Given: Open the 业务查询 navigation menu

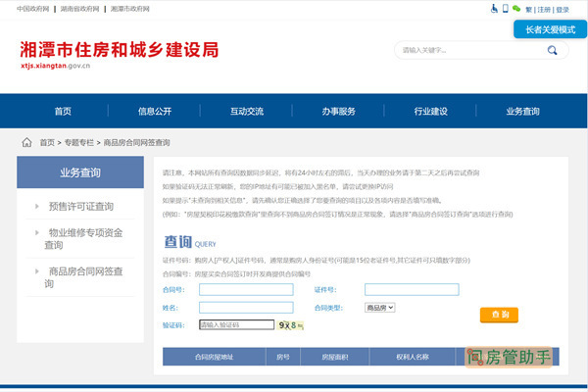Looking at the screenshot, I should click(522, 111).
